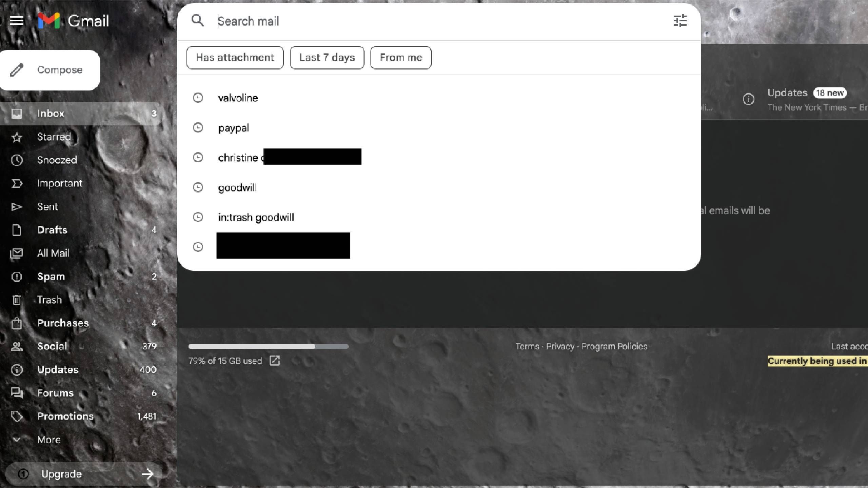Click into the Search mail field

[441, 21]
